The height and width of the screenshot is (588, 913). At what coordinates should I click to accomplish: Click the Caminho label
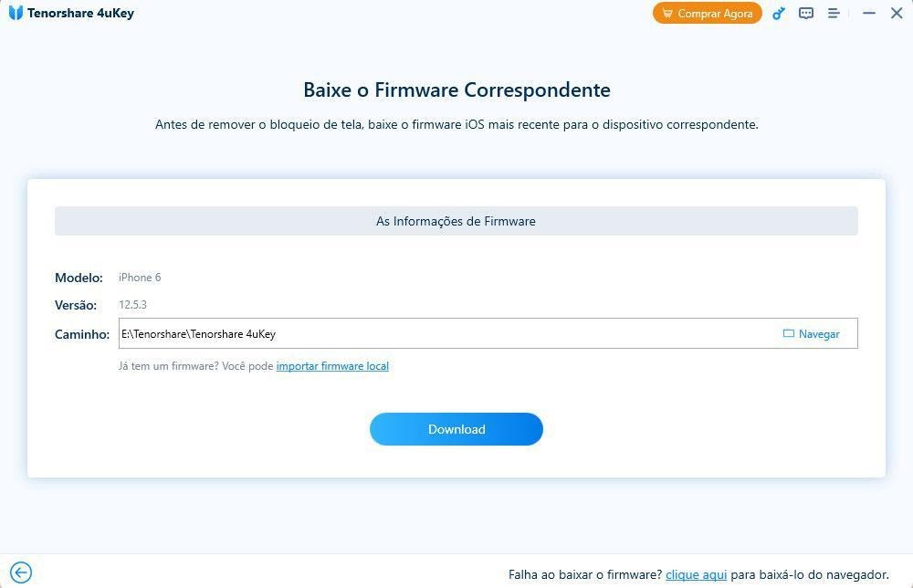(82, 334)
